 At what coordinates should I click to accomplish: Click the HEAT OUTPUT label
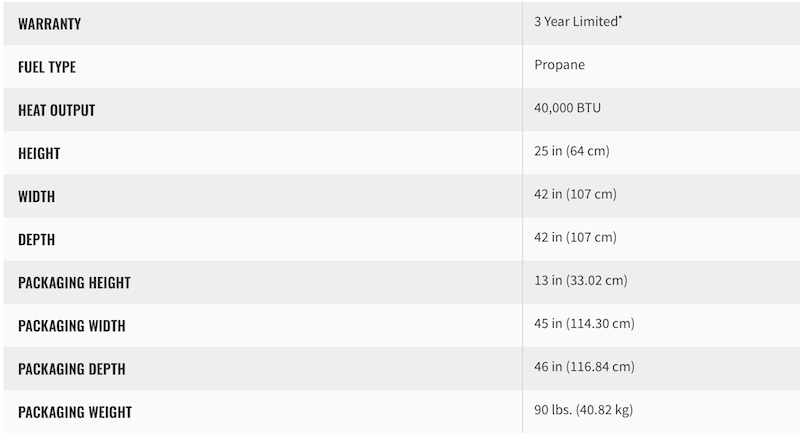[57, 110]
